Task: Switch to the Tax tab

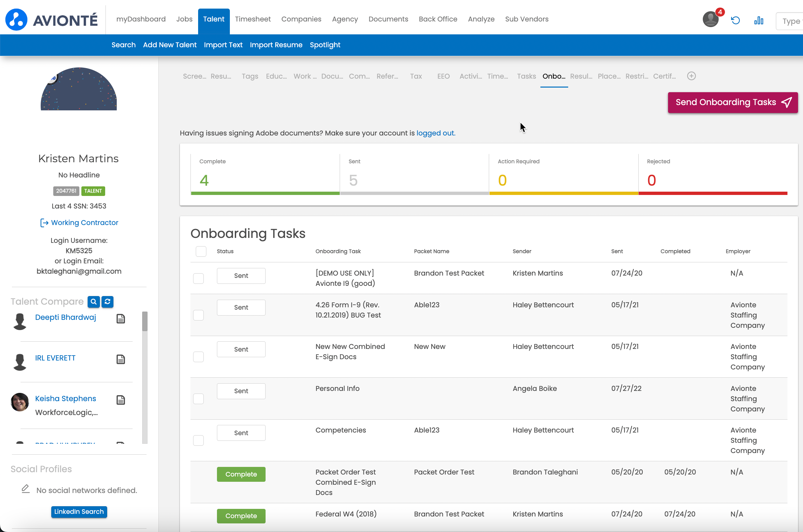Action: pyautogui.click(x=416, y=76)
